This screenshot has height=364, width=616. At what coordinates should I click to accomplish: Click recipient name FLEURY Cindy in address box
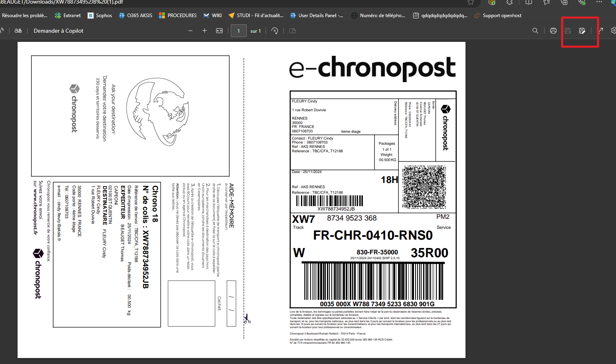click(305, 101)
